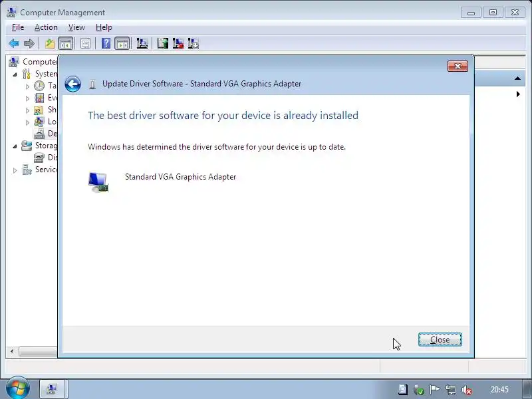The width and height of the screenshot is (532, 399).
Task: Select the Task Scheduler clock icon
Action: coord(39,86)
